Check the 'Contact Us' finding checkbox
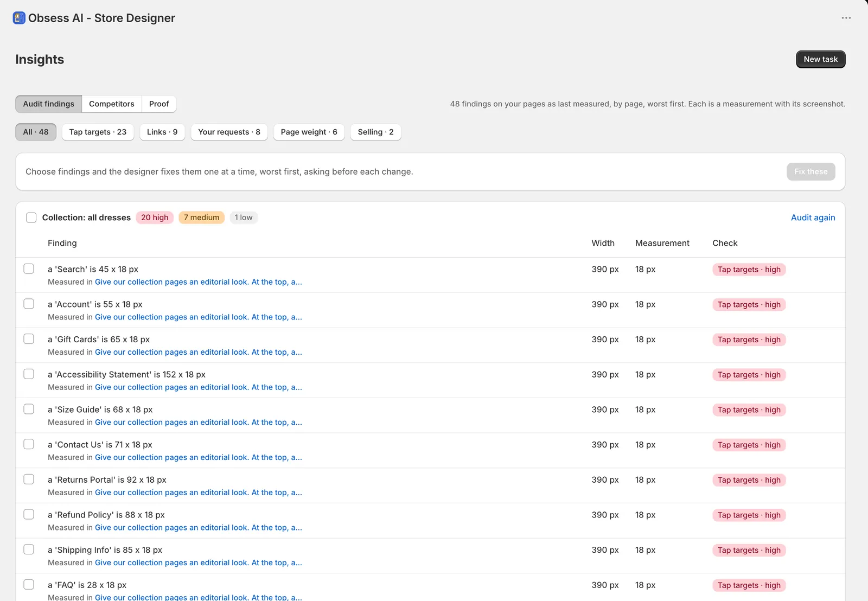This screenshot has width=868, height=601. [29, 444]
